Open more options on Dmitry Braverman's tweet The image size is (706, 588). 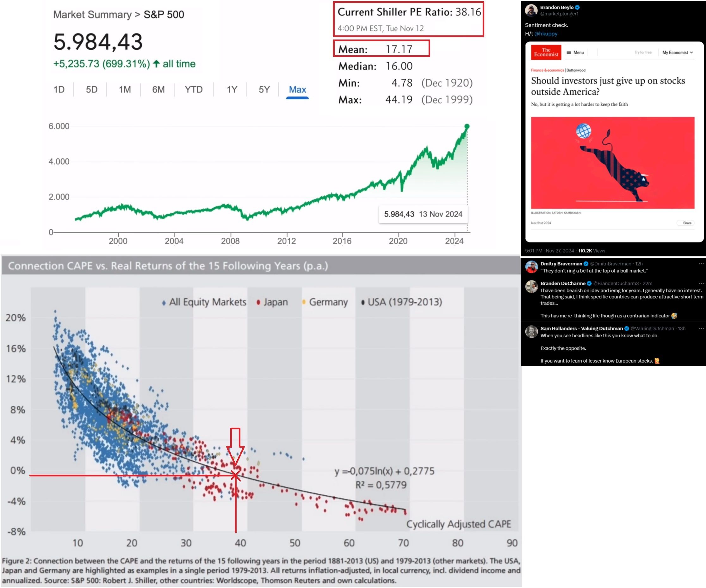tap(701, 263)
